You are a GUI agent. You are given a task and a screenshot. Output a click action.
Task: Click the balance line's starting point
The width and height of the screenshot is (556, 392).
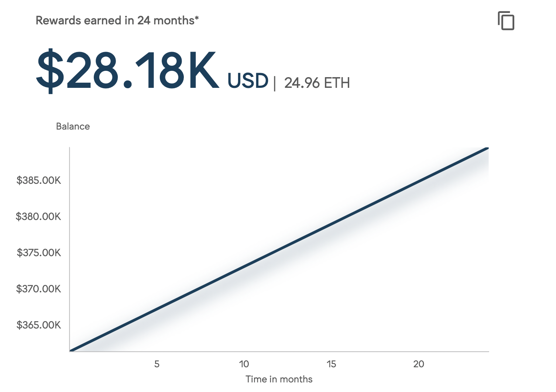point(71,351)
